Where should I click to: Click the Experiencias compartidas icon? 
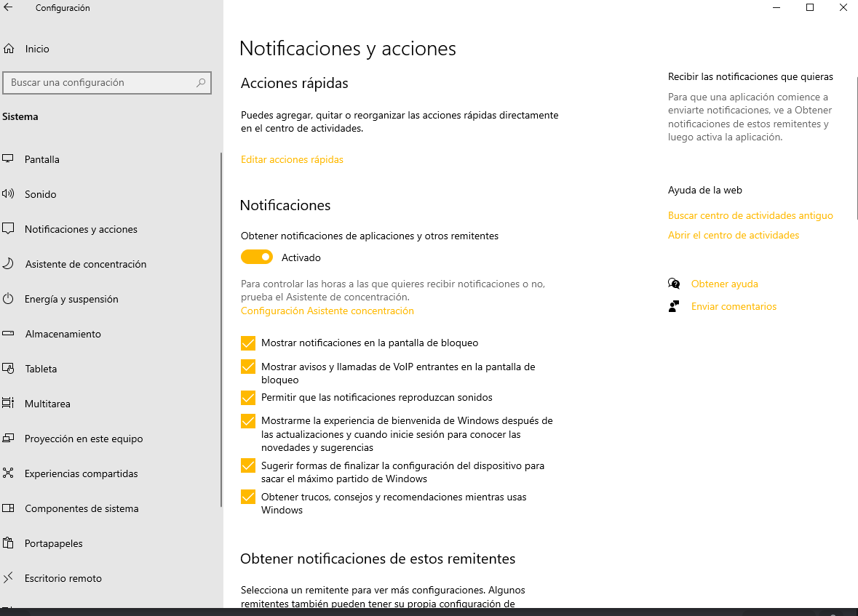tap(8, 473)
